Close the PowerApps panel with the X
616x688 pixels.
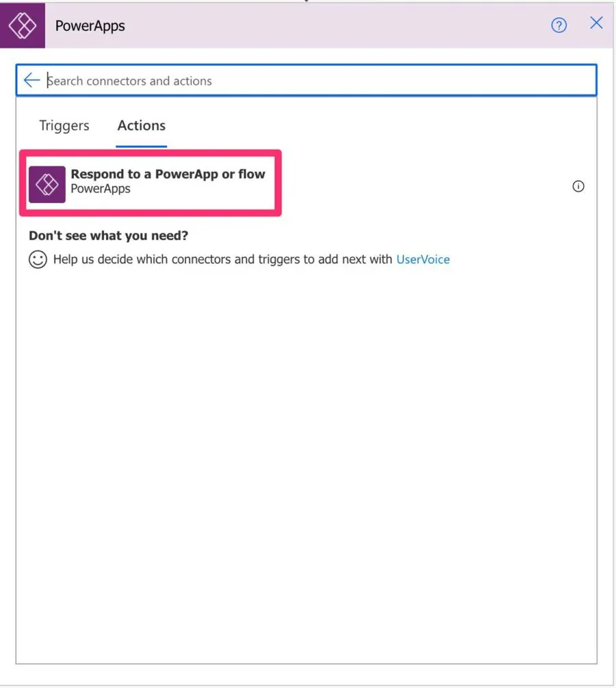point(596,23)
